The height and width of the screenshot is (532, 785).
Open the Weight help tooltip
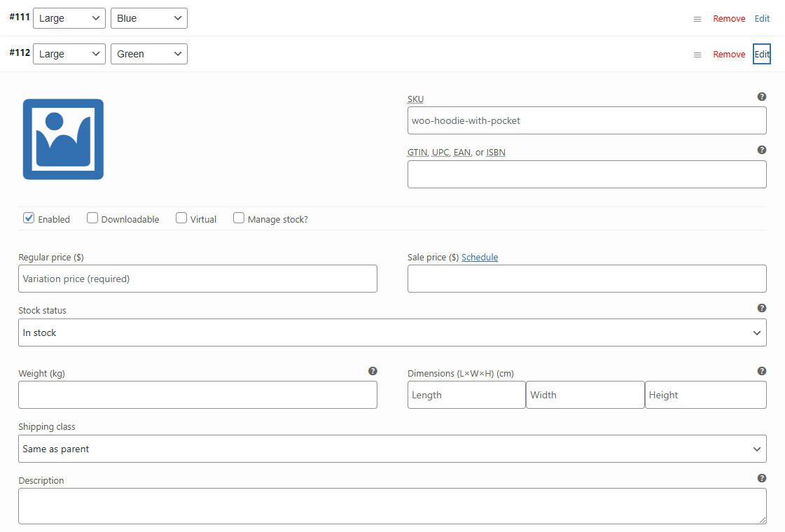click(x=373, y=371)
